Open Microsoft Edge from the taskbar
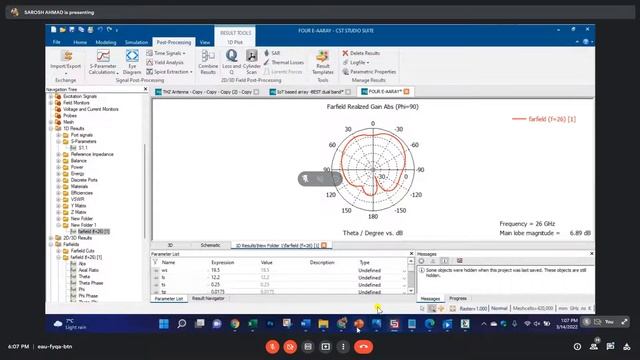The width and height of the screenshot is (640, 360). tap(429, 324)
